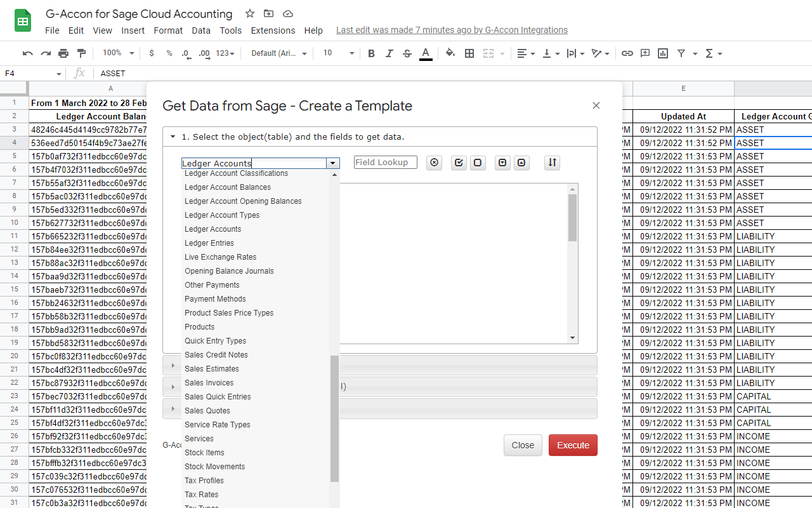Open the Last edit history link
Screen dimensions: 812x508
(x=452, y=30)
